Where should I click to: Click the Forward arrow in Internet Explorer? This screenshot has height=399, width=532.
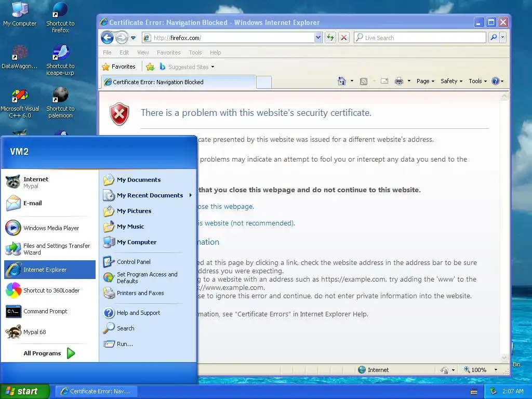coord(122,37)
